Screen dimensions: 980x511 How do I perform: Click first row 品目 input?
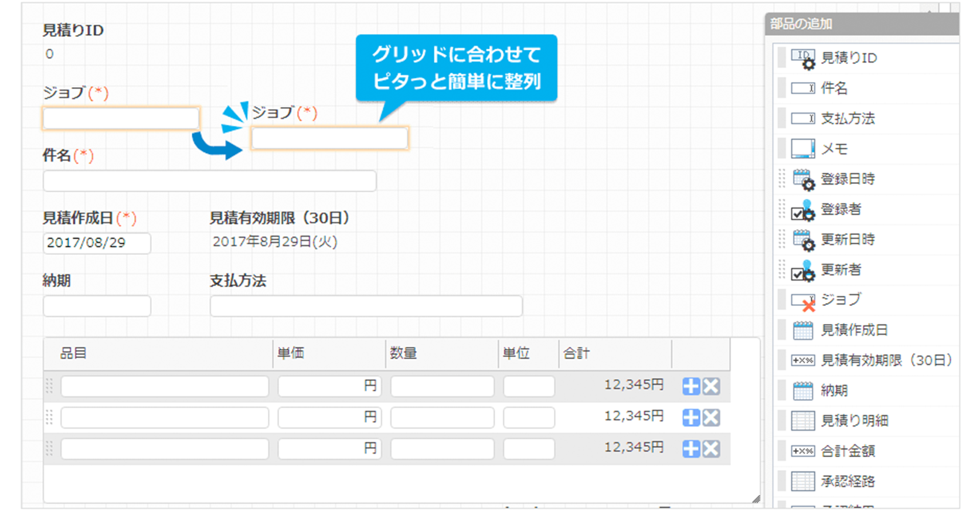[165, 386]
